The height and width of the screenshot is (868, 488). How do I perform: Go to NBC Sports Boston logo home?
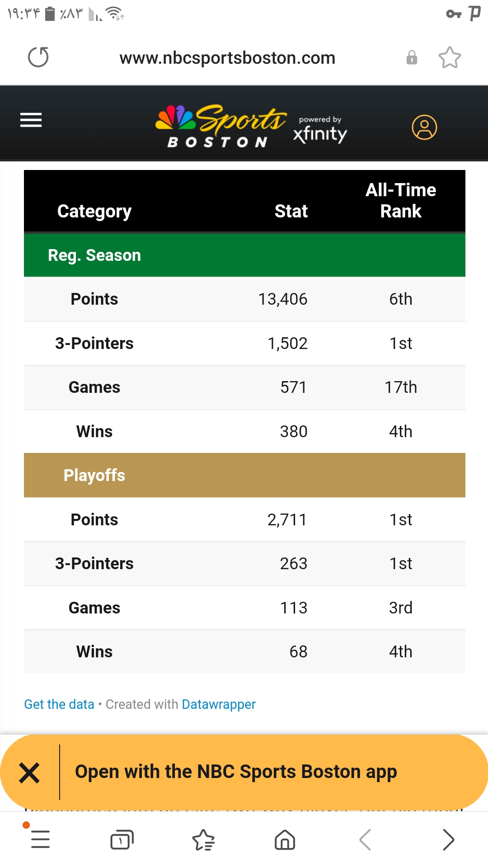click(221, 127)
